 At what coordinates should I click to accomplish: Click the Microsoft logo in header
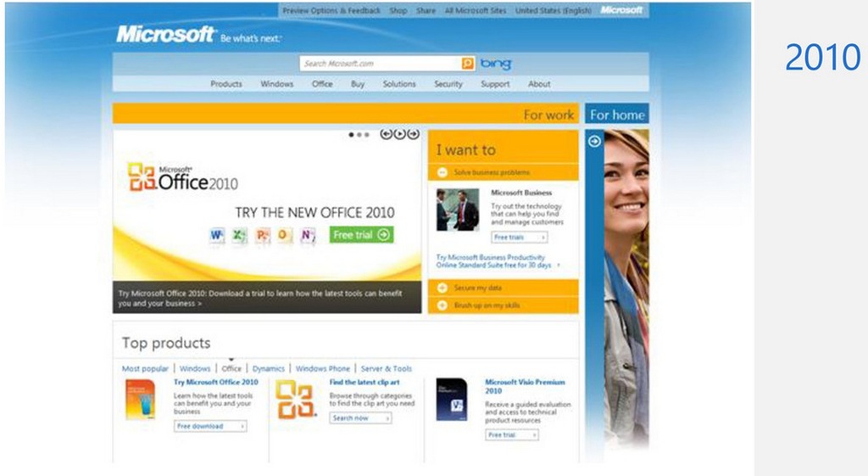165,35
